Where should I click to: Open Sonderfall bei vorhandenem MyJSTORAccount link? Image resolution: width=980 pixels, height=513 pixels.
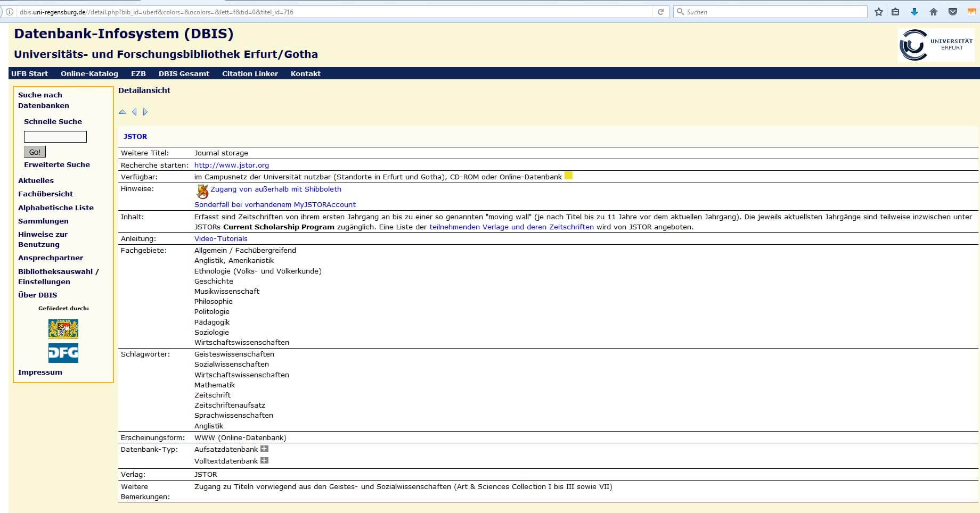[275, 204]
